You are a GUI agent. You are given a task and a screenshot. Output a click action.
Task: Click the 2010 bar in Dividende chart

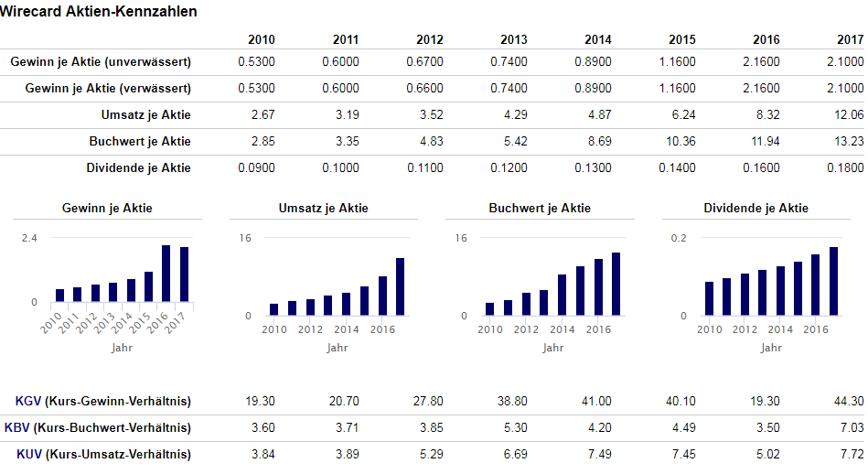coord(709,299)
